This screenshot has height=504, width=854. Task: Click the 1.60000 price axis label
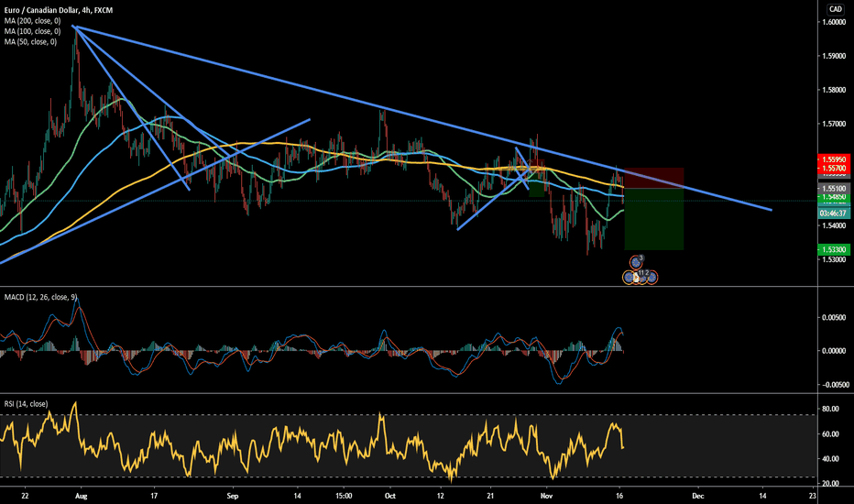834,22
